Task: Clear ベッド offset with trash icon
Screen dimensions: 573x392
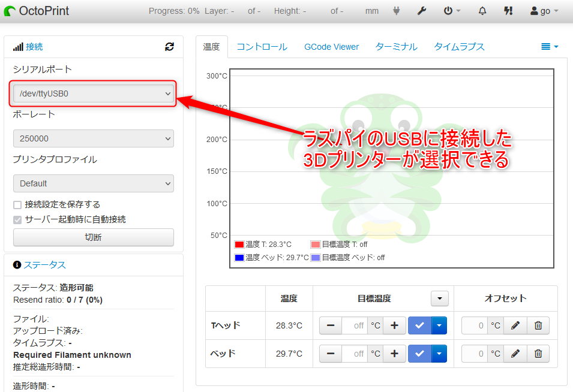Action: (538, 353)
